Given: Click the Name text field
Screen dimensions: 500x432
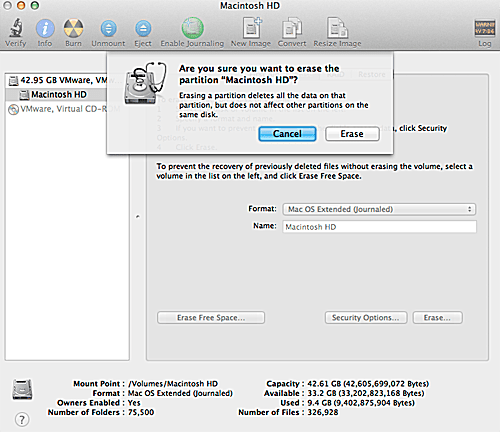Looking at the screenshot, I should [x=379, y=227].
